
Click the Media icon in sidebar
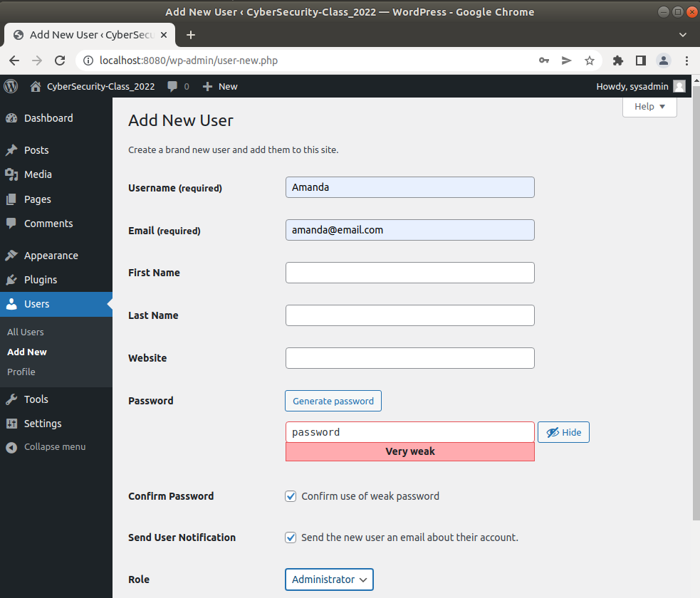[11, 174]
